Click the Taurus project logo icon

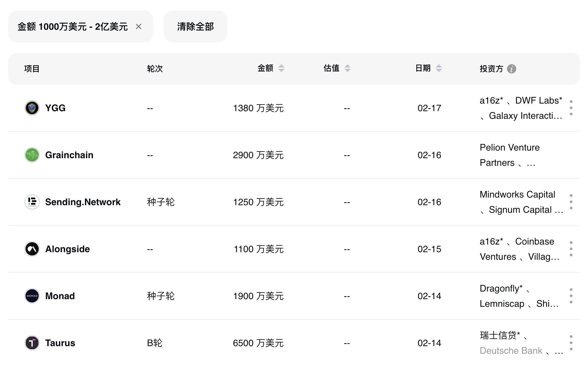click(x=32, y=343)
